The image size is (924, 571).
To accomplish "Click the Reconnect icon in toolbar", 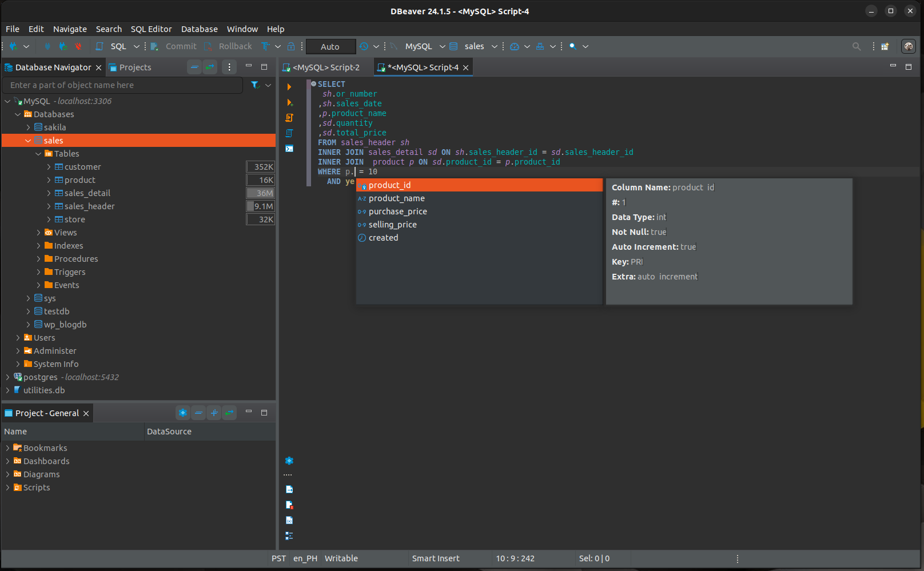I will point(63,46).
